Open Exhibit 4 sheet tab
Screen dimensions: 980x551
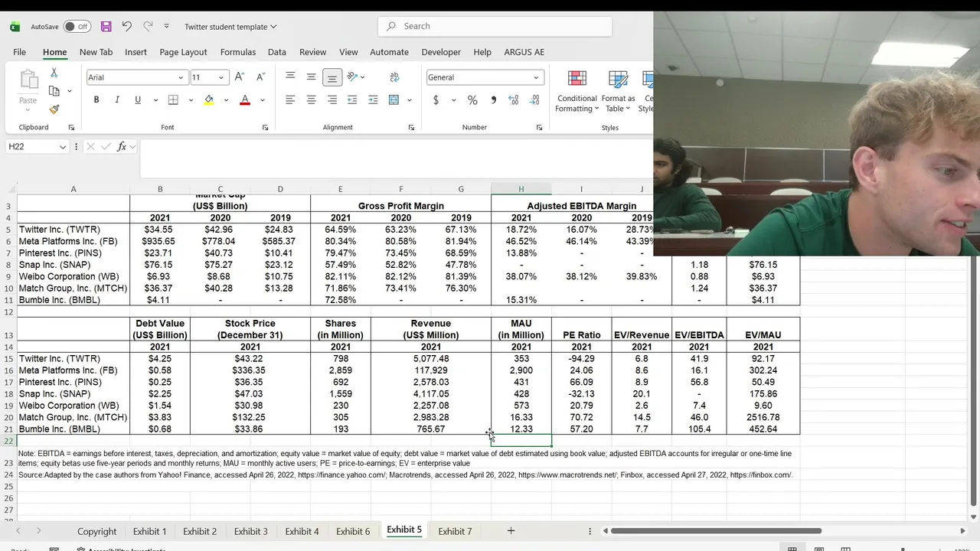click(302, 531)
